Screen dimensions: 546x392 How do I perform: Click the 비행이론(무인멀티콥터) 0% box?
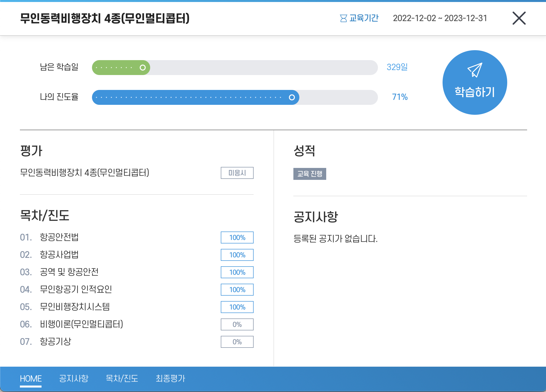click(236, 324)
